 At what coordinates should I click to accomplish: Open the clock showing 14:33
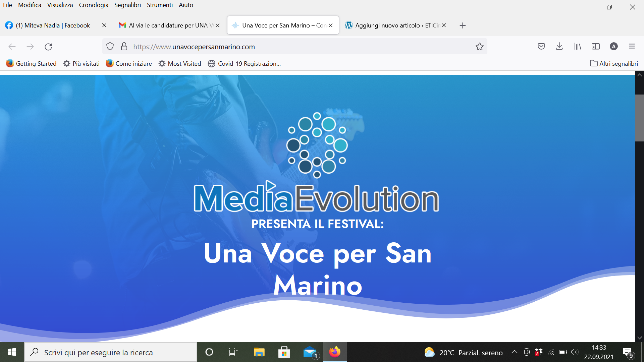pyautogui.click(x=599, y=352)
